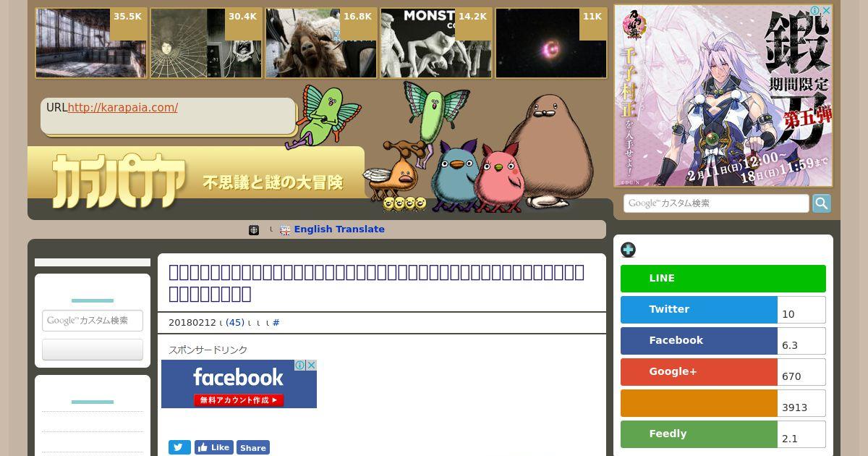This screenshot has height=456, width=868.
Task: Click the English Translate link
Action: [x=339, y=229]
